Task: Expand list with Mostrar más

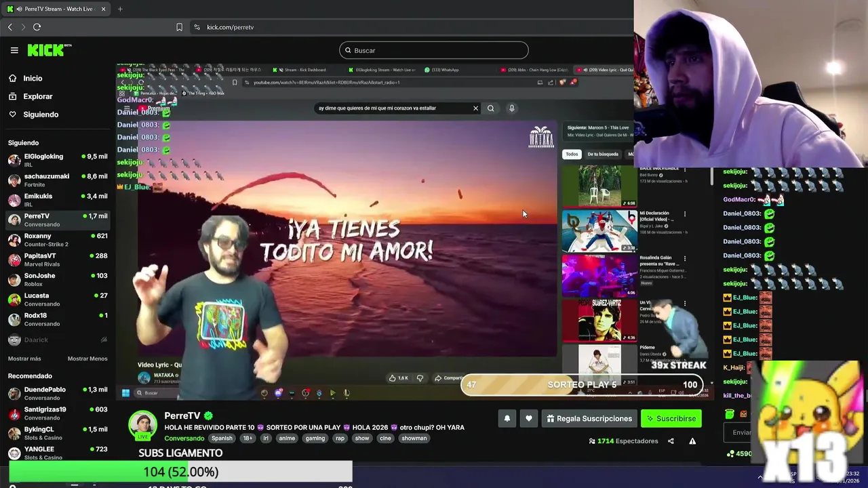Action: [24, 359]
